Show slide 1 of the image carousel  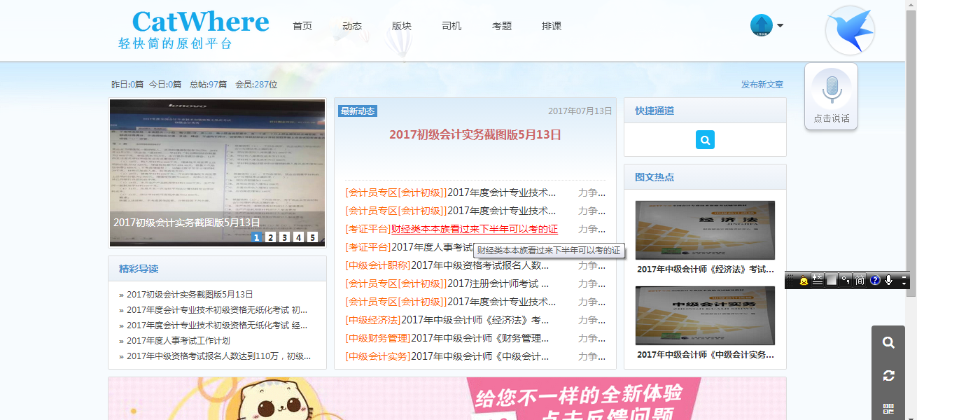coord(257,237)
